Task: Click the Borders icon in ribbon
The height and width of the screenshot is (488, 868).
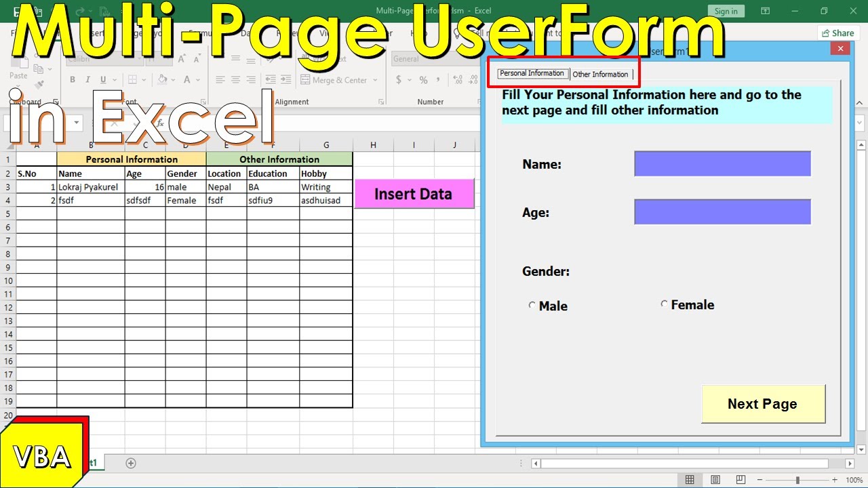Action: pyautogui.click(x=131, y=80)
